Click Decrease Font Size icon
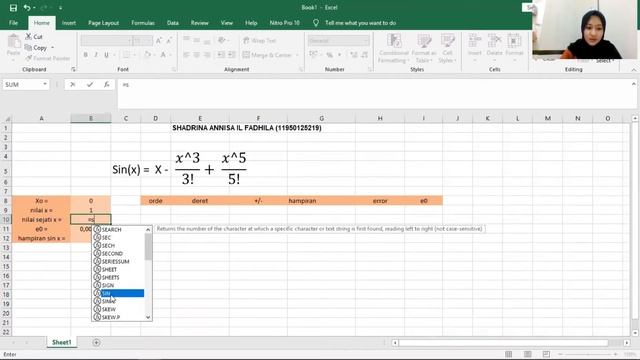The height and width of the screenshot is (360, 640). click(x=169, y=40)
